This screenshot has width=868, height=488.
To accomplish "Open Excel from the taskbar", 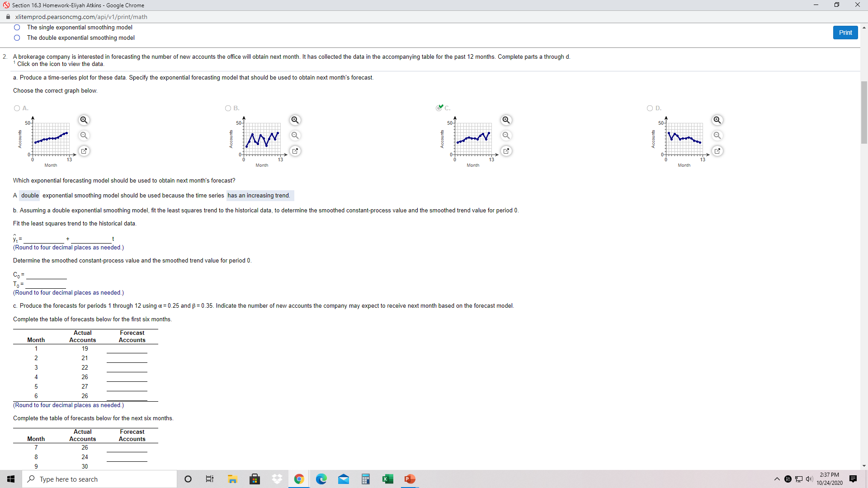I will coord(388,479).
